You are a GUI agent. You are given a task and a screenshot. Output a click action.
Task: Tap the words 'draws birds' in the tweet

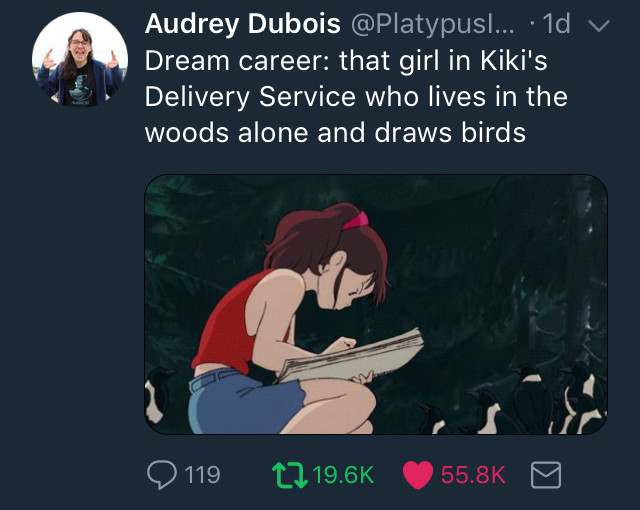coord(450,133)
